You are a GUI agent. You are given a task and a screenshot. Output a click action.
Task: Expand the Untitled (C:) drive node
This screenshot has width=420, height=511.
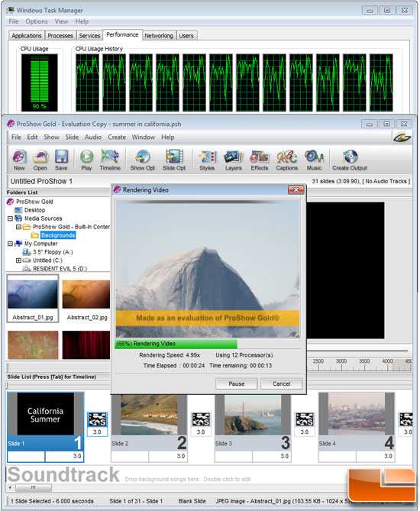18,260
